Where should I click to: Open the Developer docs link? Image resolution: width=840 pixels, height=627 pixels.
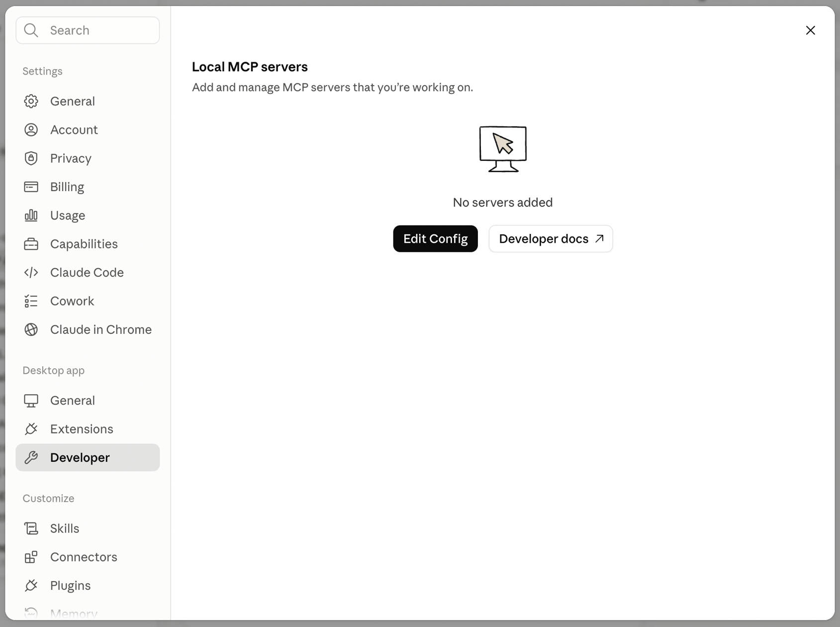coord(551,239)
